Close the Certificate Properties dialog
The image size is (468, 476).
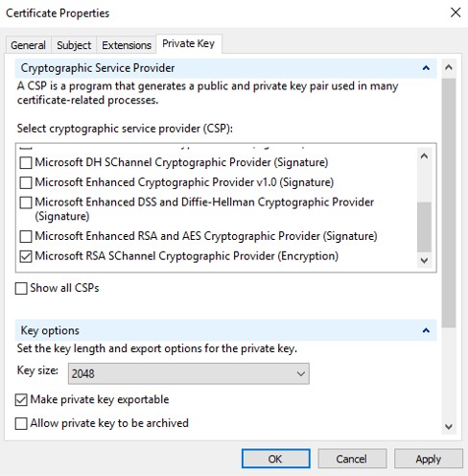456,12
